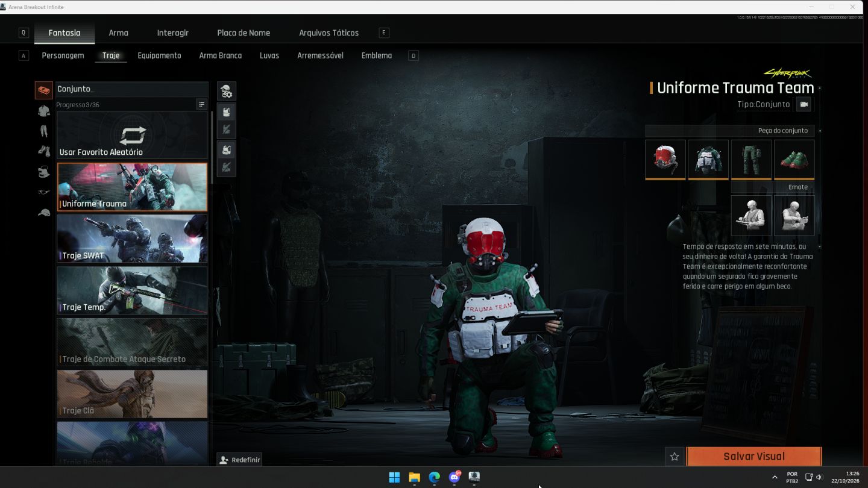Viewport: 868px width, 488px height.
Task: Click the Salvar Visual button
Action: point(754,457)
